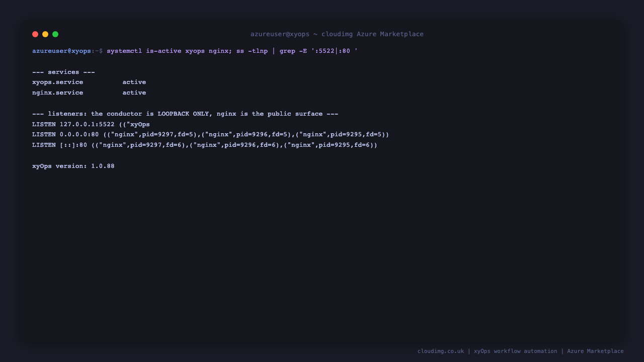Click the 'active' status beside nginx.service
Viewport: 644px width, 362px height.
[x=134, y=93]
